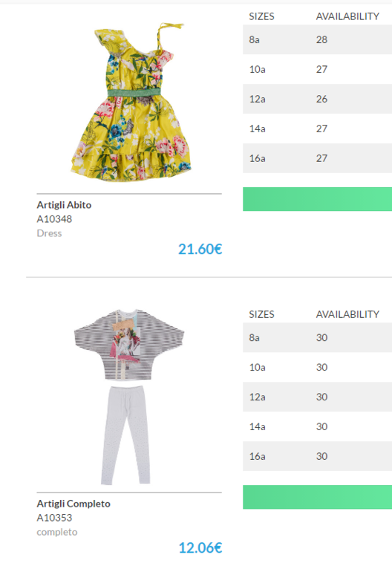Open the striped top and leggings image

pyautogui.click(x=129, y=397)
